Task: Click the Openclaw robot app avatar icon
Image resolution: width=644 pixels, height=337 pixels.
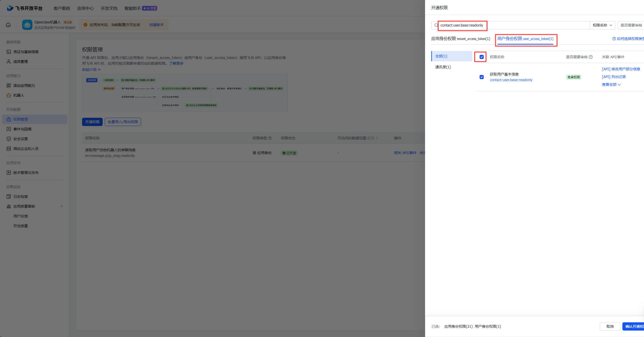Action: tap(27, 25)
